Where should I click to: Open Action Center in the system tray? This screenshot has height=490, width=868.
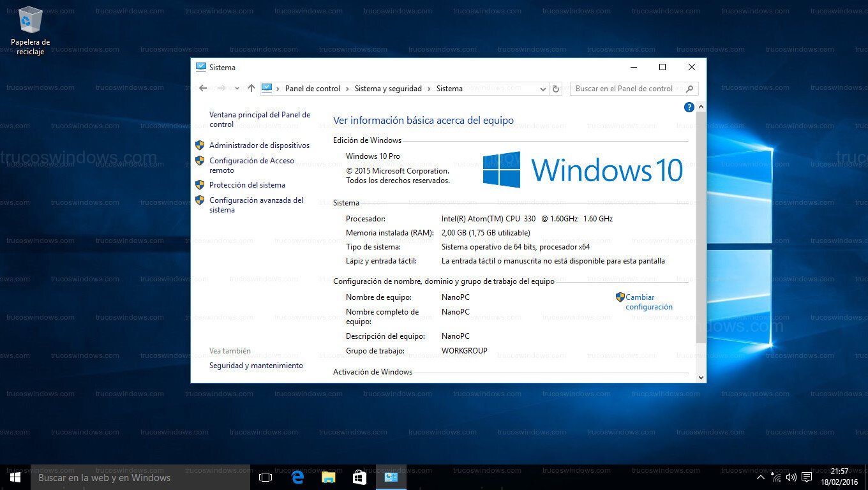807,477
